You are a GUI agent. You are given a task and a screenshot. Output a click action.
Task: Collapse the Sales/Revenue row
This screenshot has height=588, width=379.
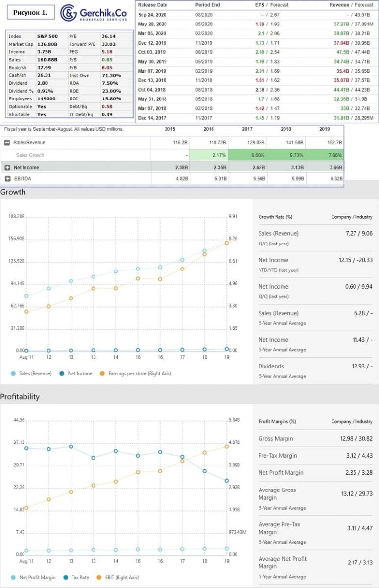(x=7, y=143)
